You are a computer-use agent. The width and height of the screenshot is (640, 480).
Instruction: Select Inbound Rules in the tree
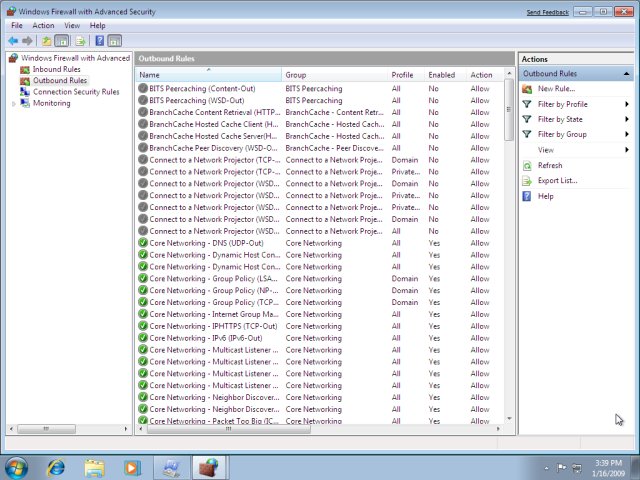[x=57, y=69]
